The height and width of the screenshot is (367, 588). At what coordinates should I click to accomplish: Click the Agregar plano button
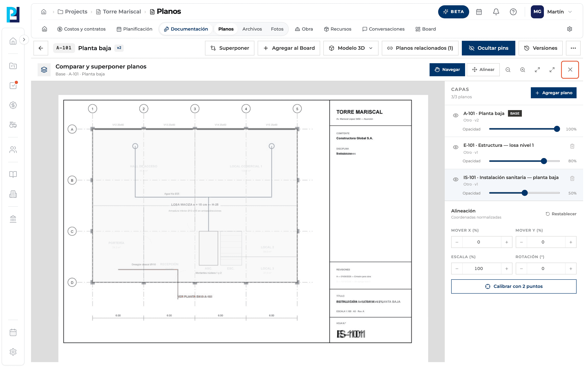(553, 93)
